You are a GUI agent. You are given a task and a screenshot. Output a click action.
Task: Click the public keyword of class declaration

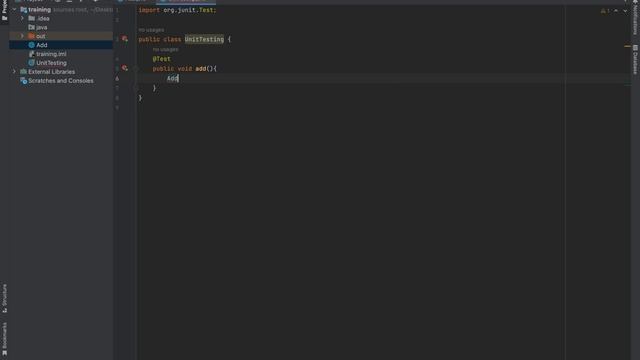click(x=149, y=39)
